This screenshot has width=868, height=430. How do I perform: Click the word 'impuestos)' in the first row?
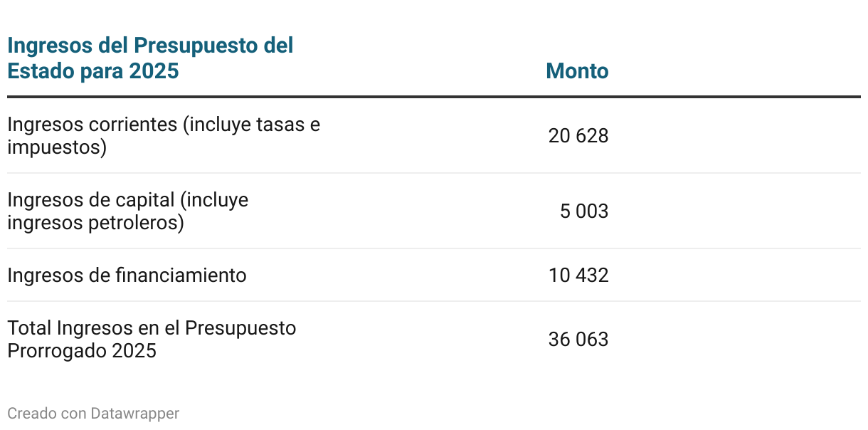tap(57, 147)
